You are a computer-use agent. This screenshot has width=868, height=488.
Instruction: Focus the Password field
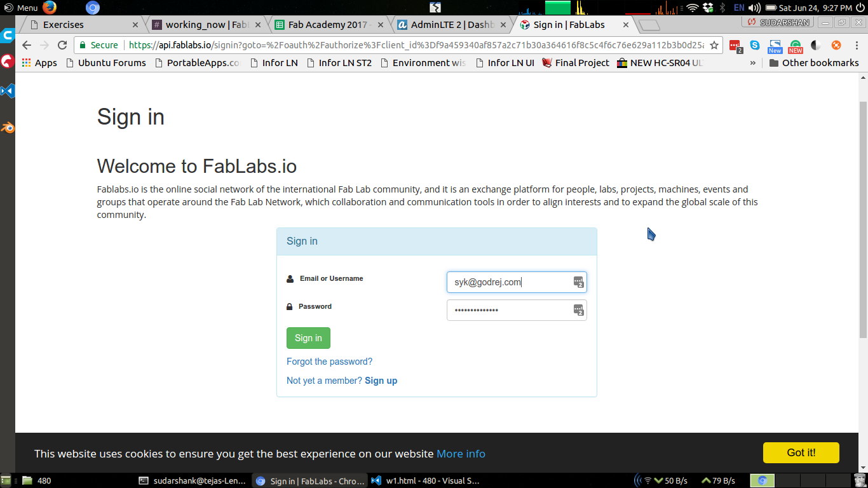(x=517, y=310)
